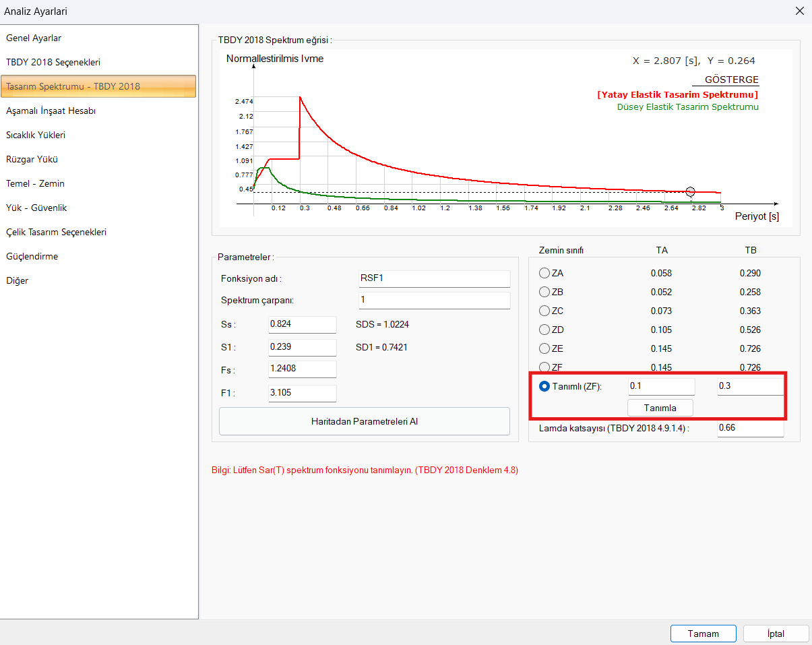Select ZE soil class radio button
Screen dimensions: 812x645
point(544,348)
